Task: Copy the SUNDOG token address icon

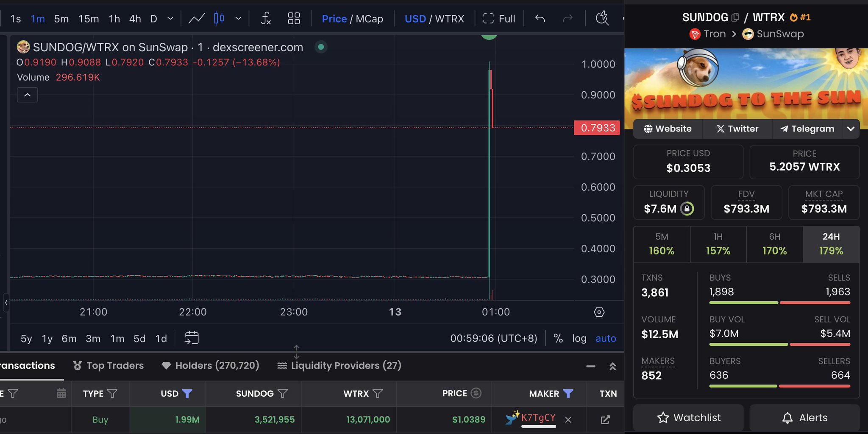Action: (x=735, y=17)
